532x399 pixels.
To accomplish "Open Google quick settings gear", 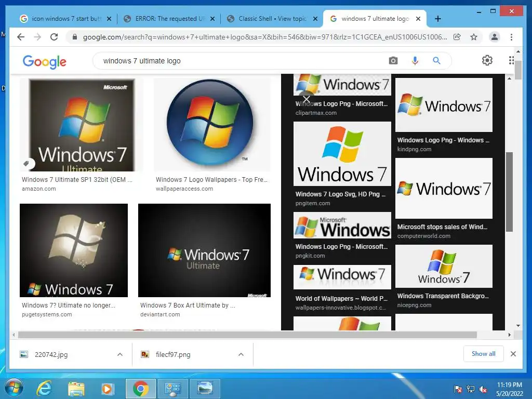I will (x=487, y=60).
